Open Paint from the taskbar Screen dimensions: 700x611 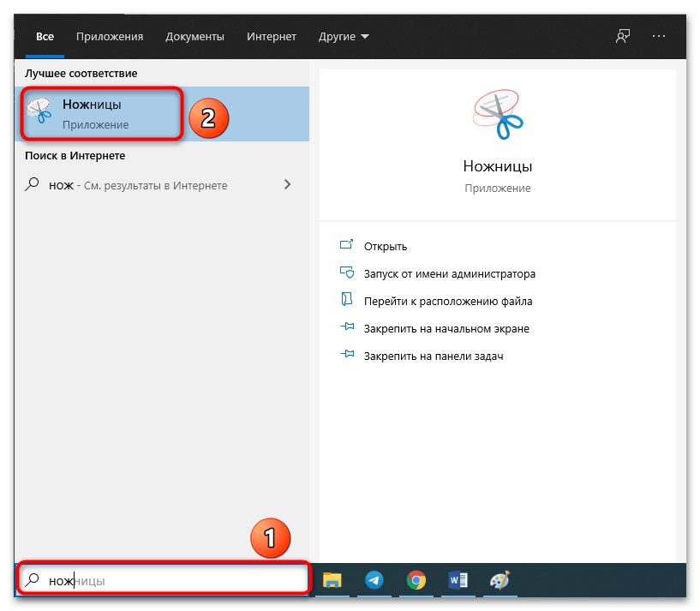(x=499, y=580)
